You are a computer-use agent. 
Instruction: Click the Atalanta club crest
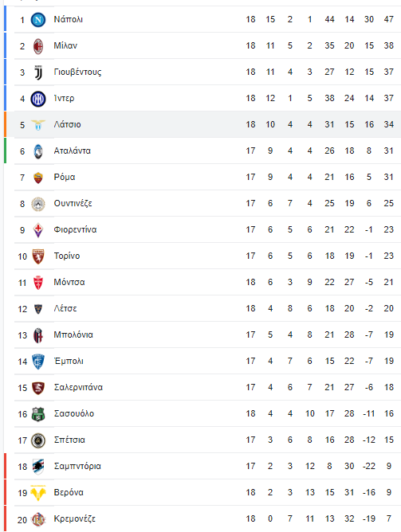click(38, 151)
